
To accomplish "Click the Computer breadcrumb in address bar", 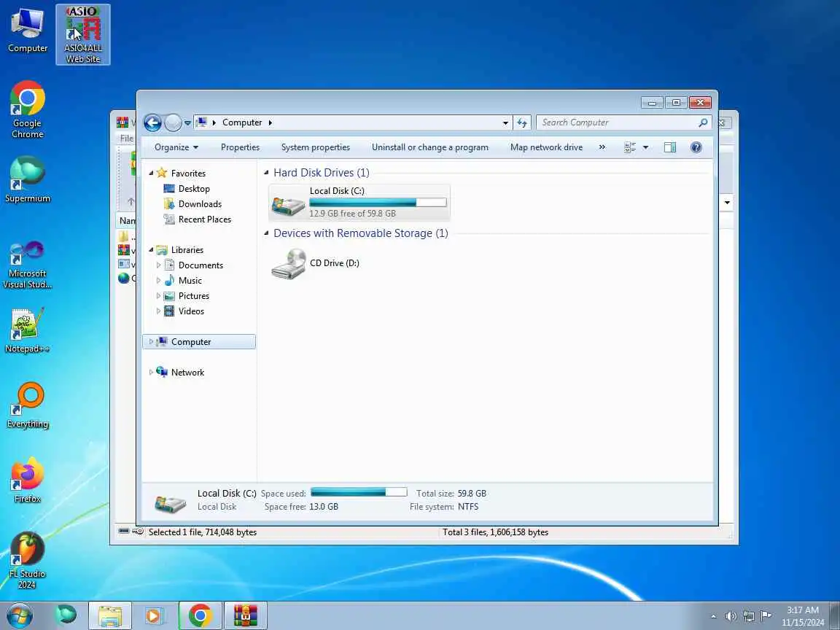I will tap(242, 122).
